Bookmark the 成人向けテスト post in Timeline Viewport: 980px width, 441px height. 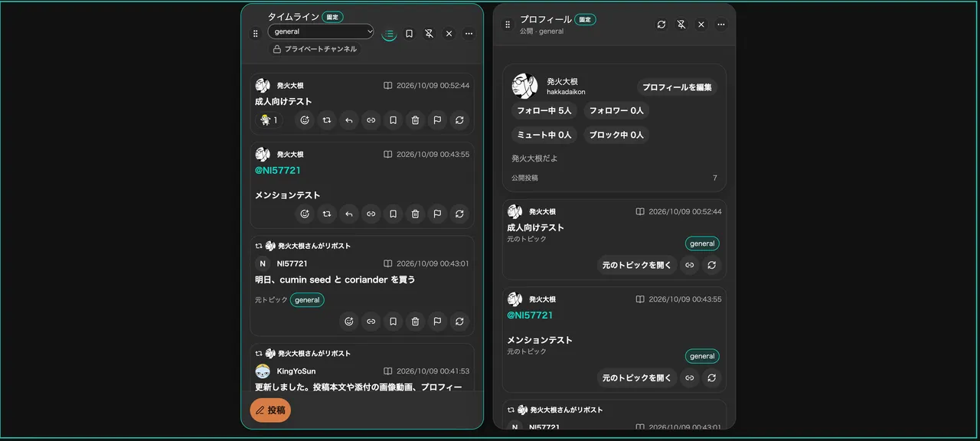(393, 120)
